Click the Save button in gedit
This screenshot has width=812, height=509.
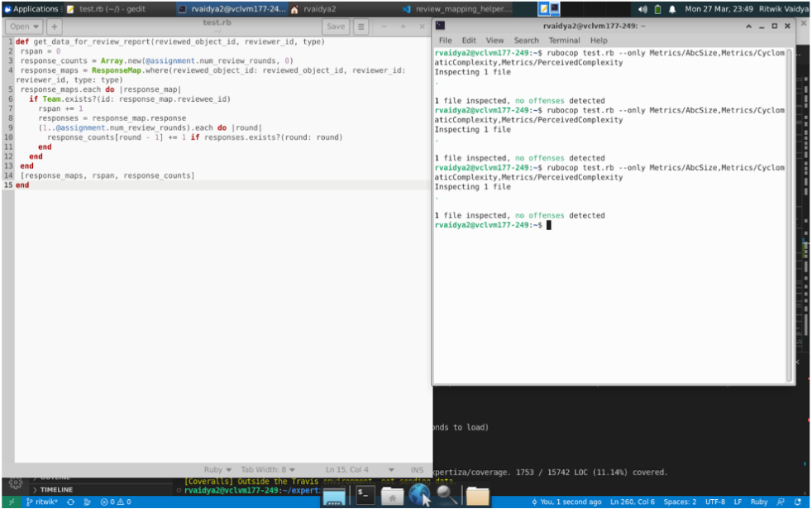coord(336,26)
